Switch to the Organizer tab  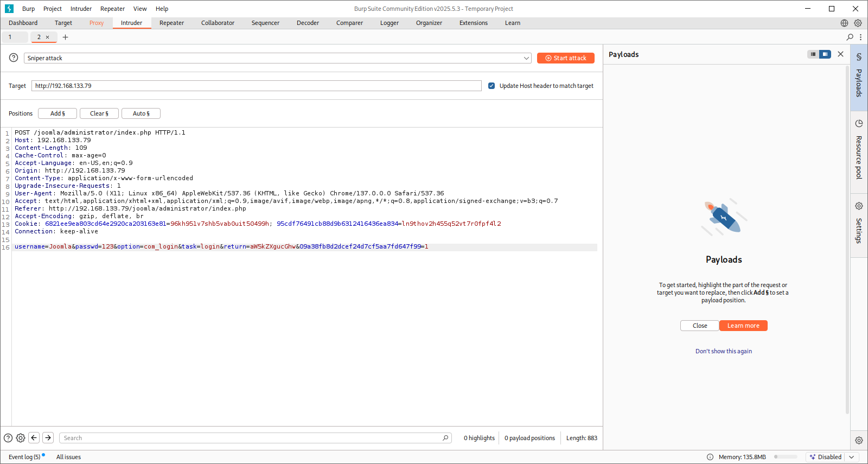pyautogui.click(x=429, y=23)
